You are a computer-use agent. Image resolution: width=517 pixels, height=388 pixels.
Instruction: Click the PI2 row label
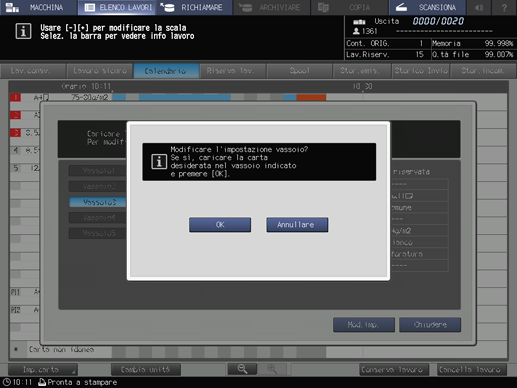(x=15, y=310)
